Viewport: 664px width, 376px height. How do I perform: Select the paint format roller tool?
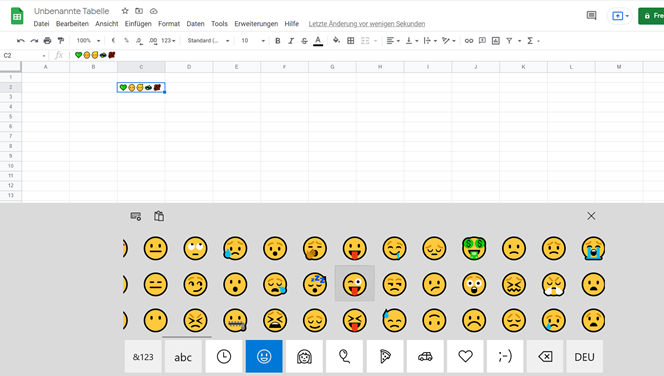(x=61, y=41)
